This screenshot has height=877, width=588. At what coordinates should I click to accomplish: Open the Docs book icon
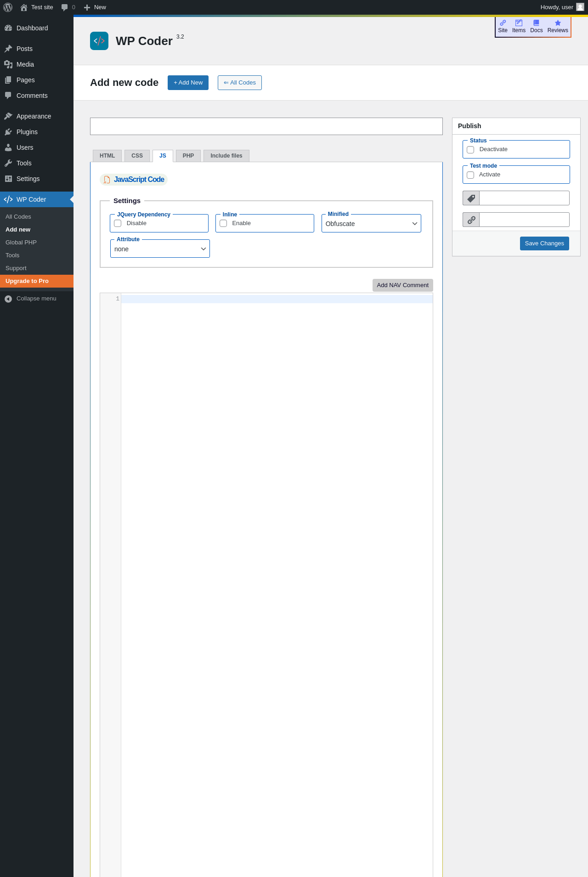click(x=536, y=23)
